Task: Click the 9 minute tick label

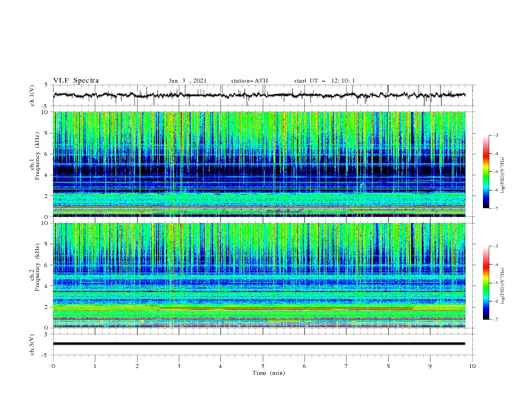Action: [x=430, y=366]
